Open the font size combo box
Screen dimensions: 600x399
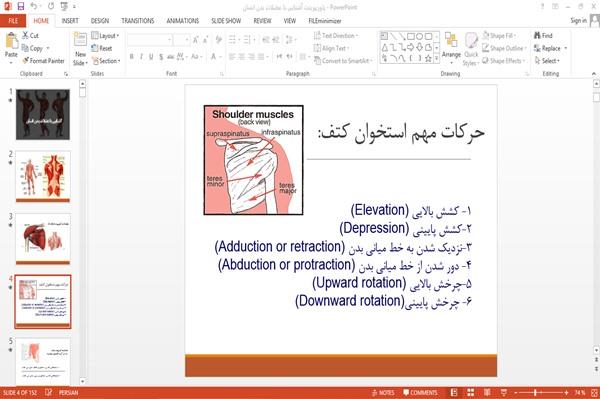point(181,40)
